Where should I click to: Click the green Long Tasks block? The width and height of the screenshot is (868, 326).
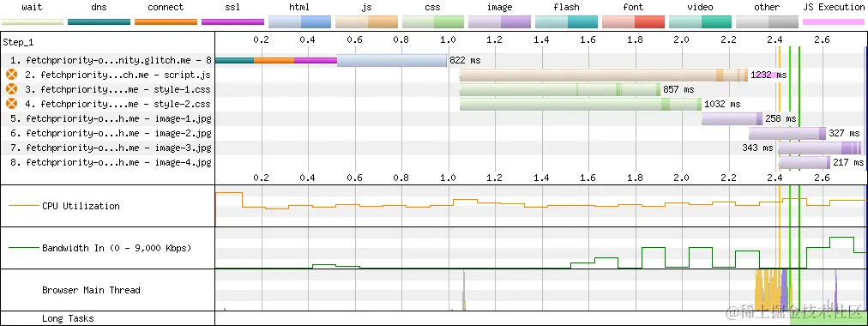click(828, 317)
